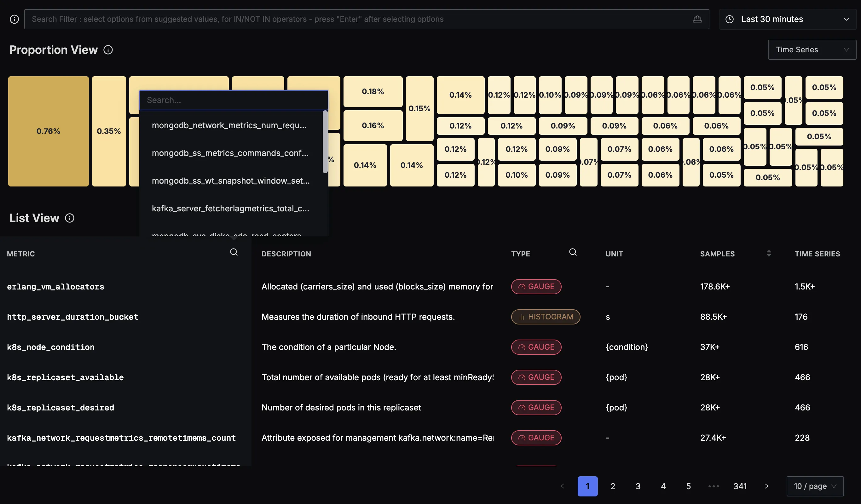This screenshot has height=504, width=861.
Task: Sort by Samples column arrows
Action: [769, 253]
